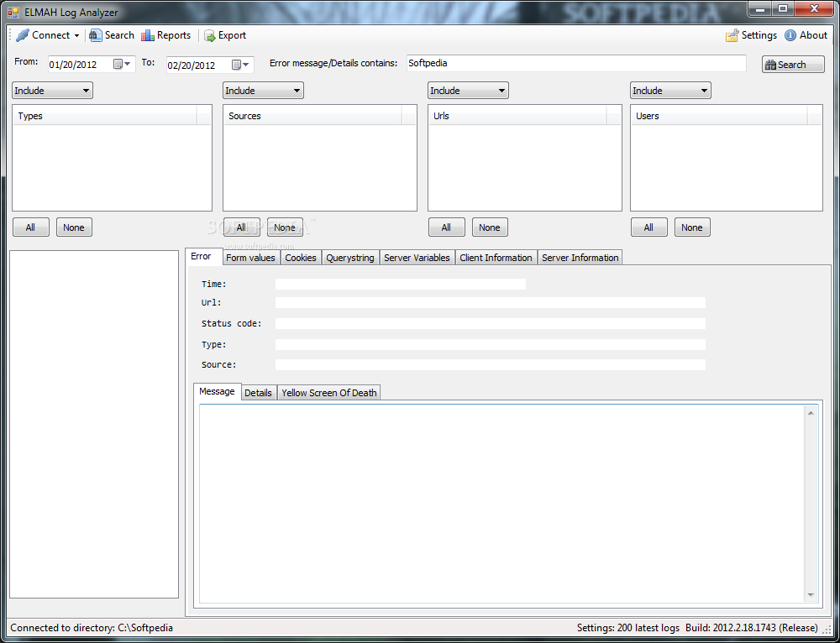Click the Source value field
Viewport: 840px width, 643px height.
click(x=491, y=364)
